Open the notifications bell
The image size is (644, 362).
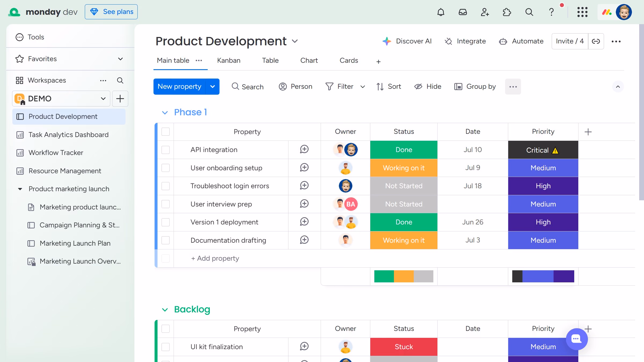(x=441, y=12)
